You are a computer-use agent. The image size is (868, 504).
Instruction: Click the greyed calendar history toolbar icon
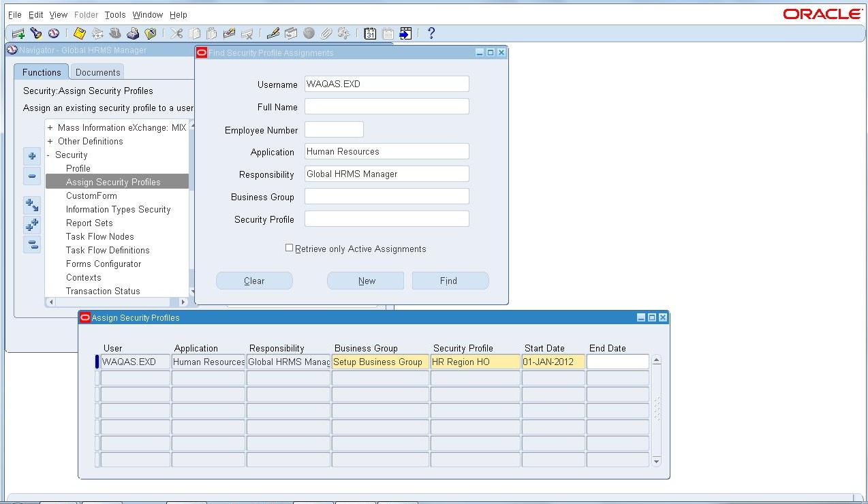[x=388, y=33]
